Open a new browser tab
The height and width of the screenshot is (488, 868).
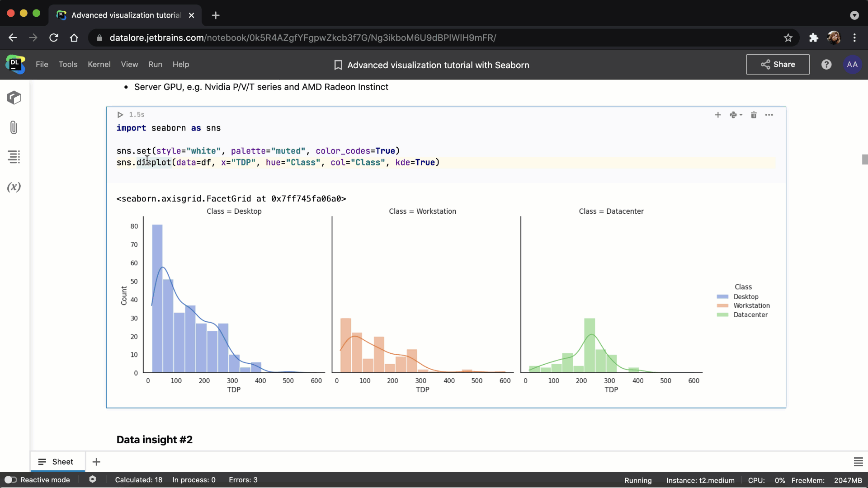[216, 15]
